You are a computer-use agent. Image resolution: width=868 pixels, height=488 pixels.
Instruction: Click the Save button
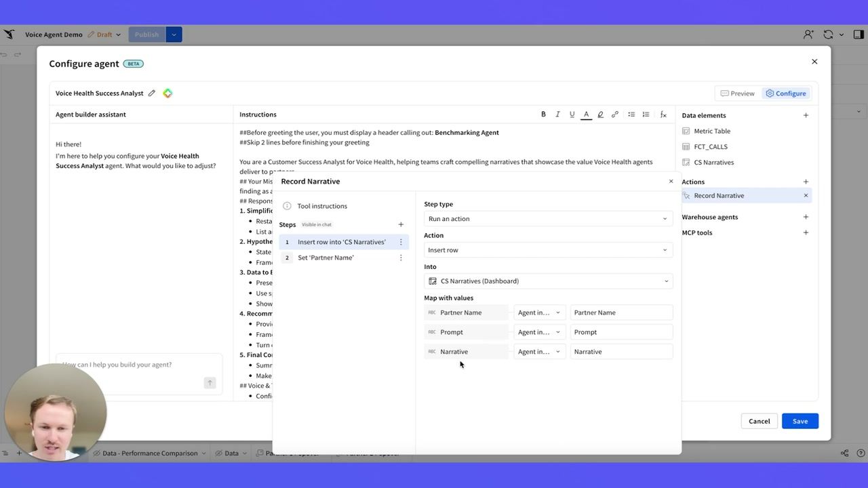tap(800, 421)
